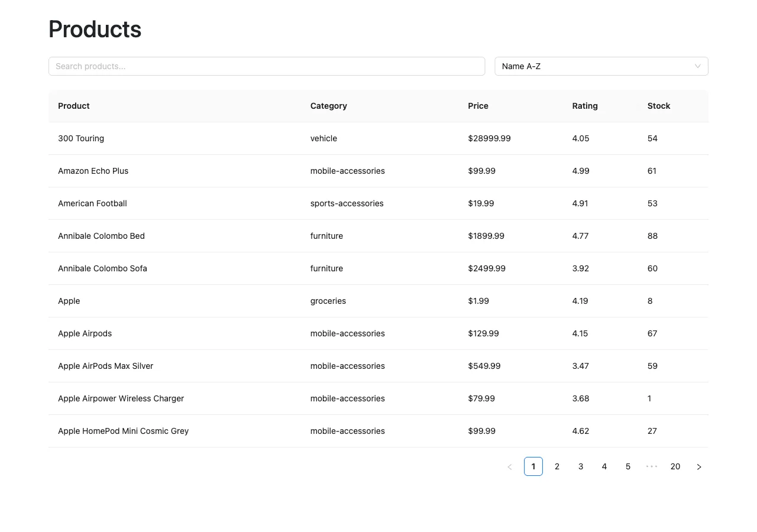Select the $549.99 price value
The width and height of the screenshot is (757, 532).
(484, 366)
